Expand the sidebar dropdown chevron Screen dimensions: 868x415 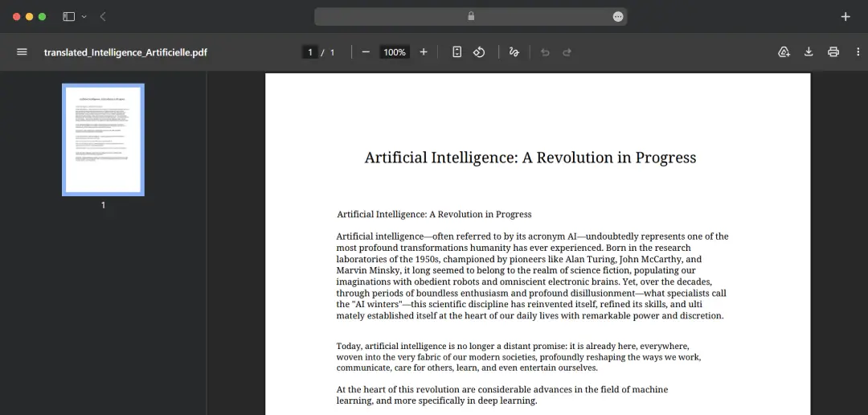point(84,17)
